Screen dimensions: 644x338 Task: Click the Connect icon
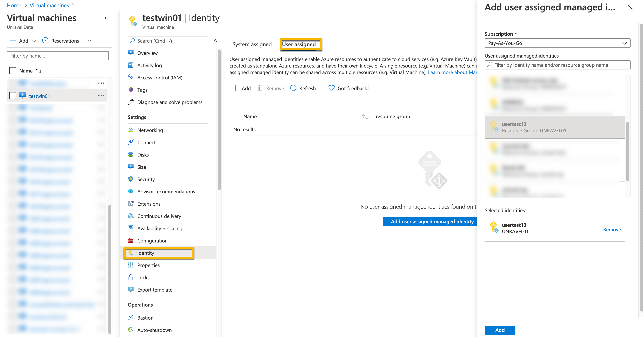point(130,142)
